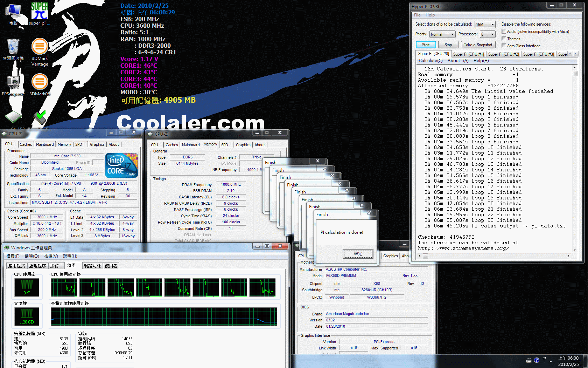The width and height of the screenshot is (588, 368).
Task: Switch to Super PI [CPU #2] tab
Action: click(x=503, y=54)
